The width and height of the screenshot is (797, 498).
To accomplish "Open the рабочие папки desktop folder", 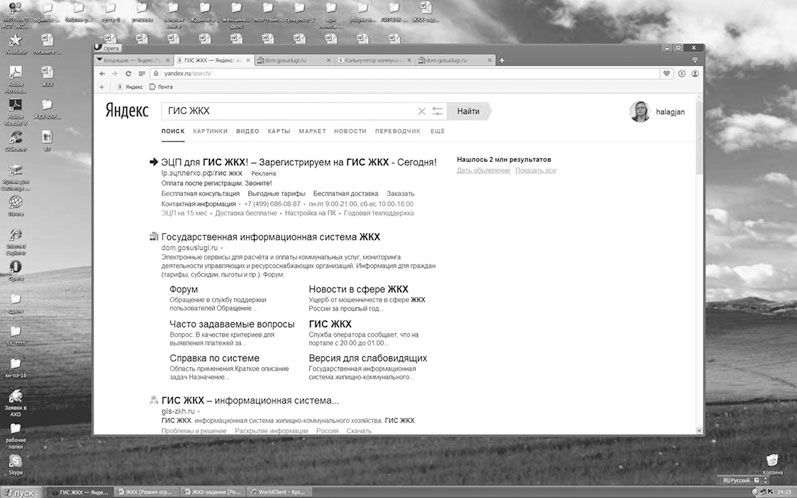I will coord(15,436).
